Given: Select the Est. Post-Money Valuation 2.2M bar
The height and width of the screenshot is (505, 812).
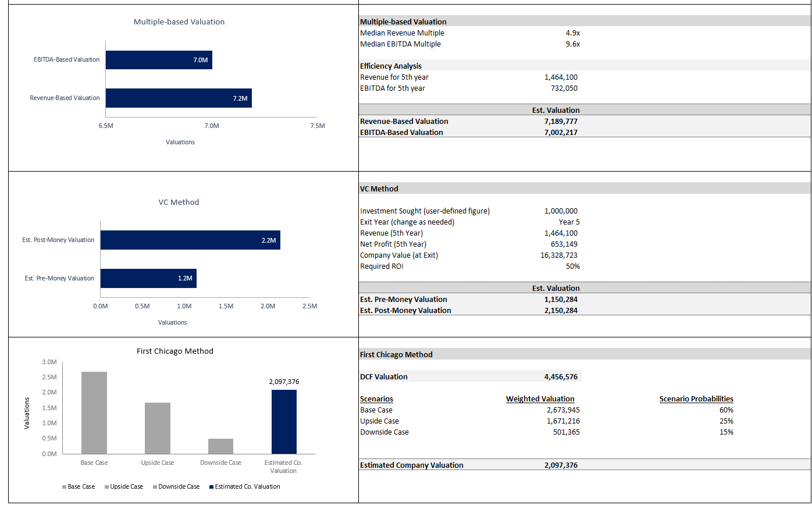Looking at the screenshot, I should (190, 240).
